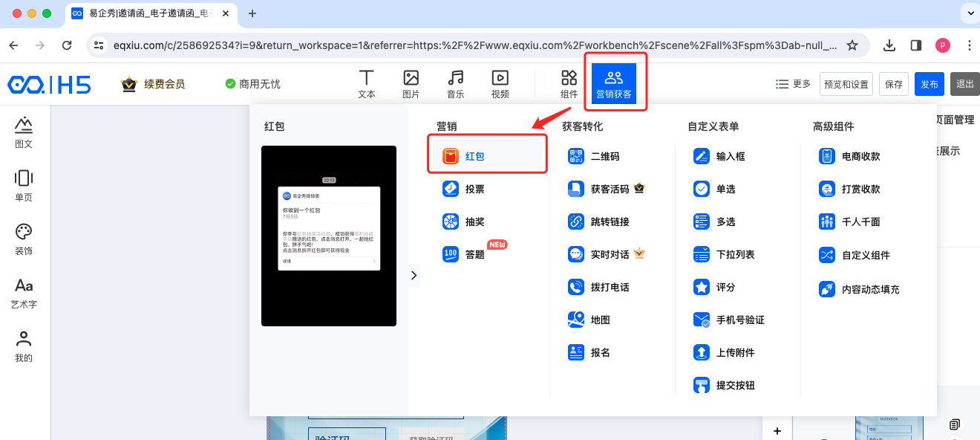Image resolution: width=980 pixels, height=440 pixels.
Task: Open a new browser tab
Action: click(252, 13)
